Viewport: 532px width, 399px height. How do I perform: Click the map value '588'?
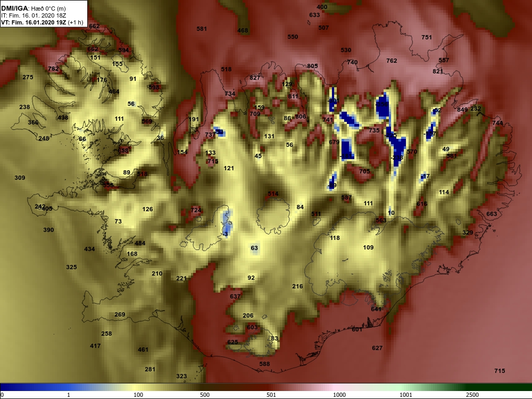(x=264, y=364)
